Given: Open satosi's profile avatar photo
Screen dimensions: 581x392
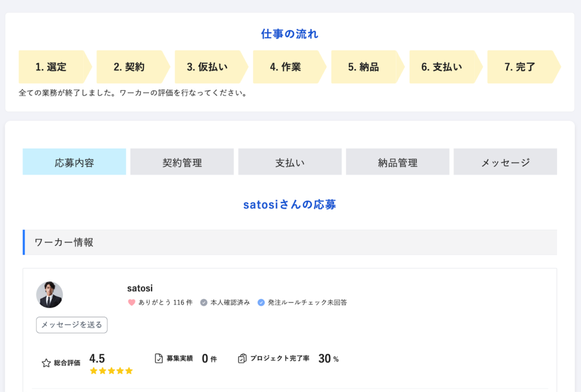Looking at the screenshot, I should point(49,295).
